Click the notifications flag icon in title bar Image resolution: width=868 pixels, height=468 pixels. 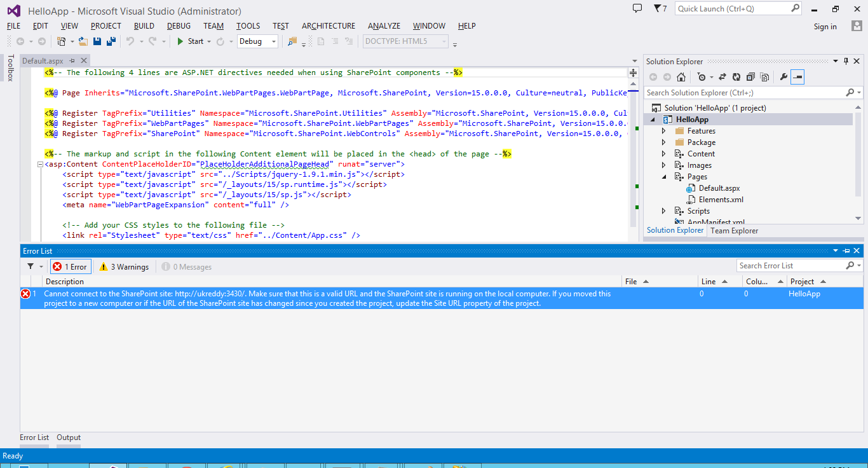point(657,8)
